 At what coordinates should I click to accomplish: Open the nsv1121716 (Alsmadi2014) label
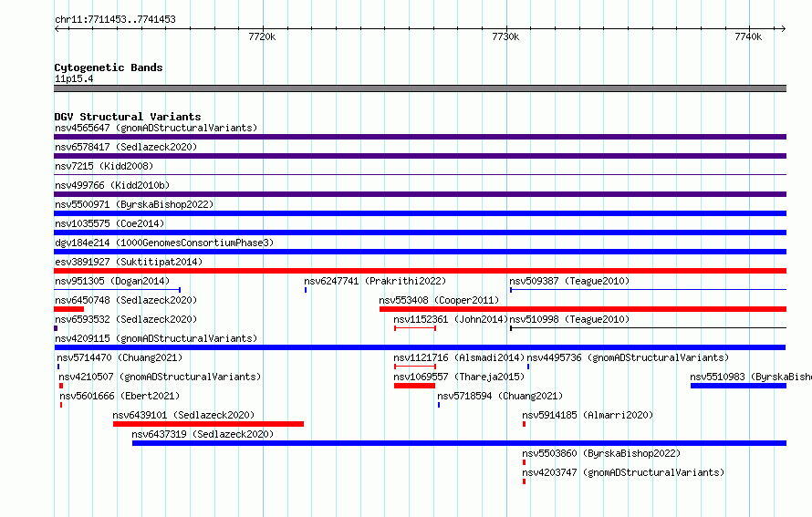459,357
